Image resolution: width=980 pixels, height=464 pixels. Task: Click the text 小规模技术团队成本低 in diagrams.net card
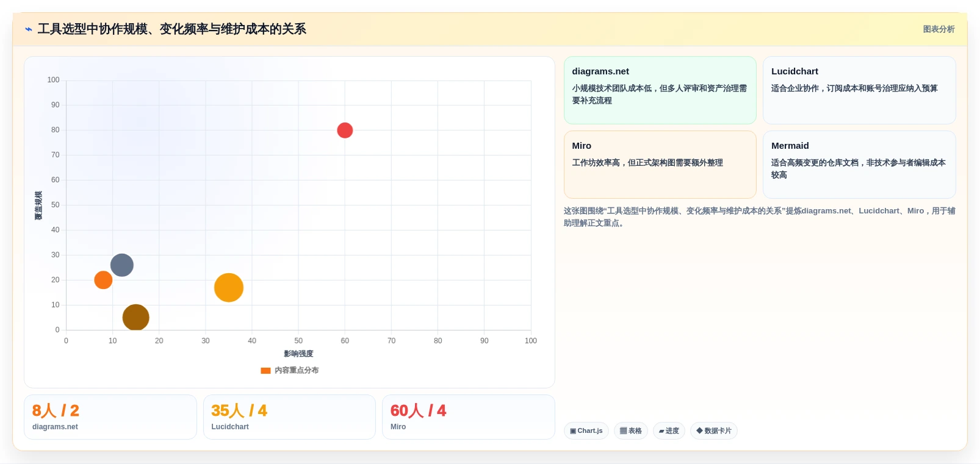[611, 88]
